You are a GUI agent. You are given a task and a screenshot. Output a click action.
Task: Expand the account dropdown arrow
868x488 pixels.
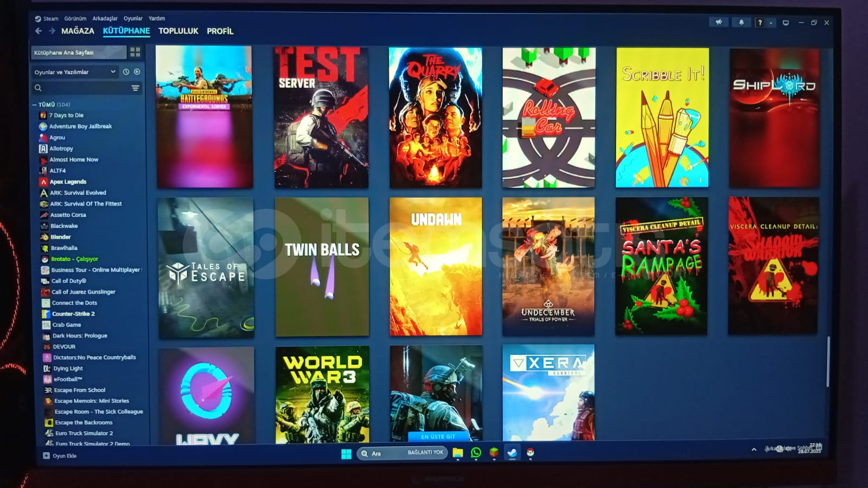tap(771, 23)
